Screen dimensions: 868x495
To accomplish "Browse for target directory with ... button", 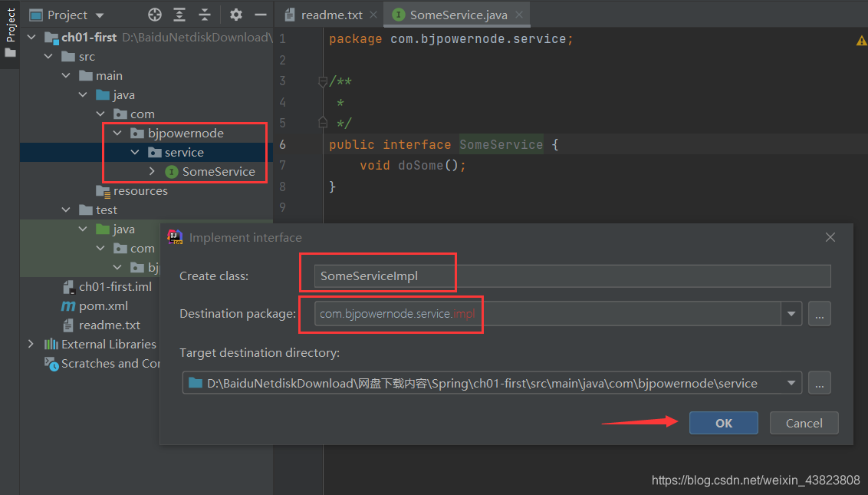I will click(819, 383).
